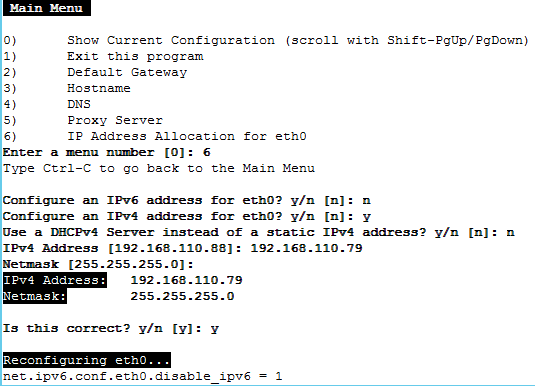Select Exit this program menu line
Image resolution: width=535 pixels, height=386 pixels.
(103, 56)
